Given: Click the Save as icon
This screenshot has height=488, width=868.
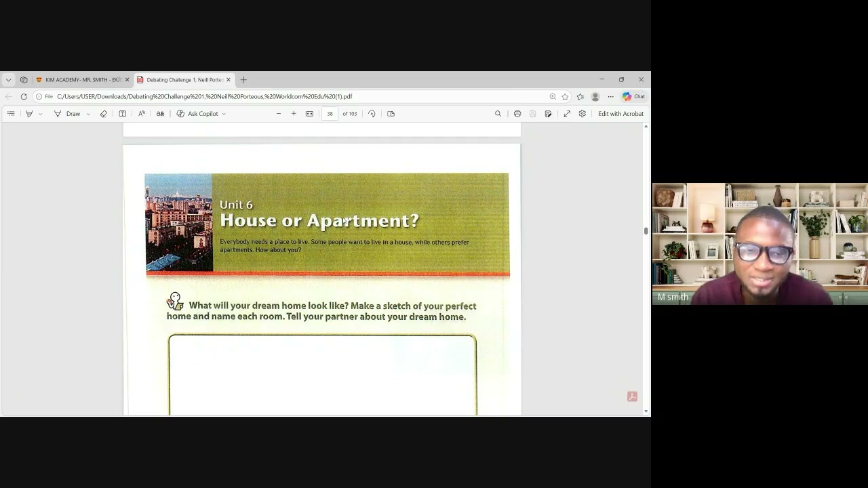Looking at the screenshot, I should pos(548,114).
